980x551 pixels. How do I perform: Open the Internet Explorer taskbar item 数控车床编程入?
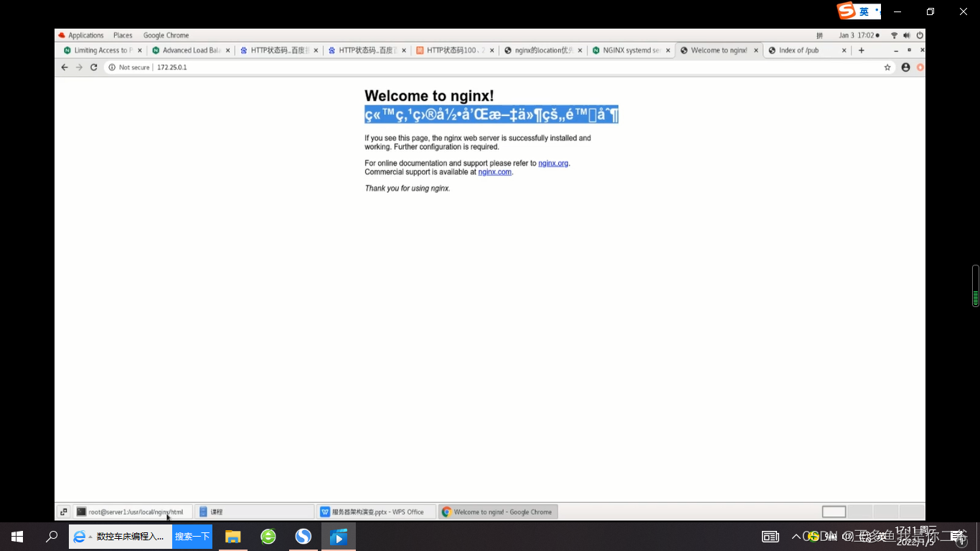tap(121, 537)
